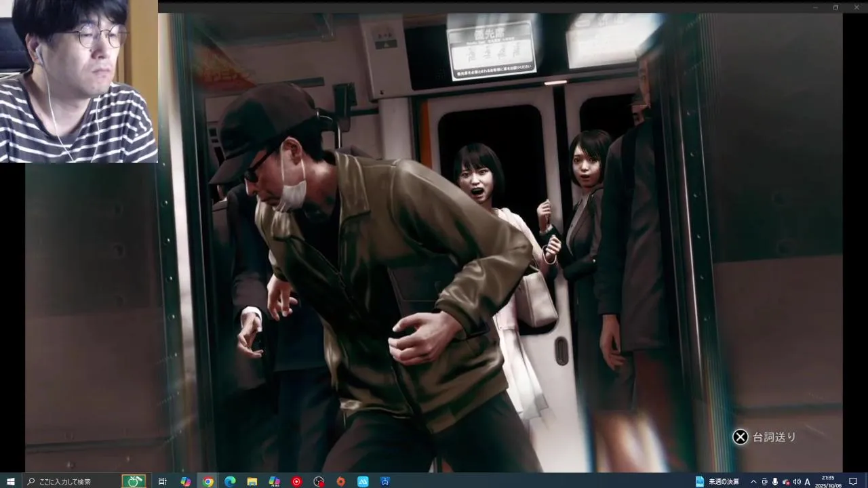Open the Windows Start menu
The width and height of the screenshot is (868, 488).
pyautogui.click(x=11, y=481)
